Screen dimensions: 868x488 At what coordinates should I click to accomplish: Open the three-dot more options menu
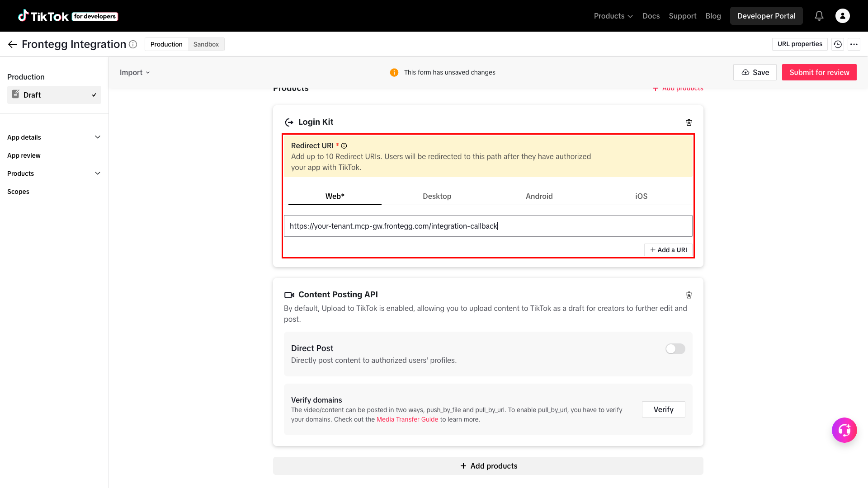(854, 44)
